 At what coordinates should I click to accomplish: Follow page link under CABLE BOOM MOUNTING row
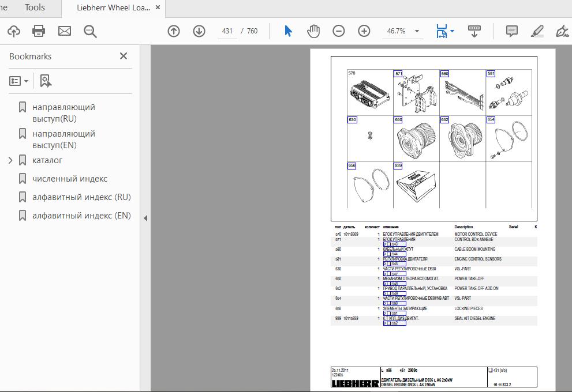tap(394, 254)
